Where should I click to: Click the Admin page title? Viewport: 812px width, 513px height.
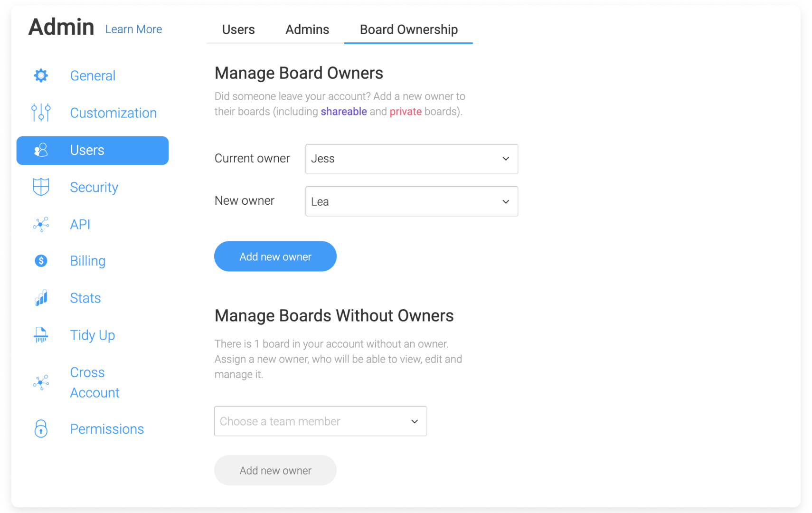61,27
